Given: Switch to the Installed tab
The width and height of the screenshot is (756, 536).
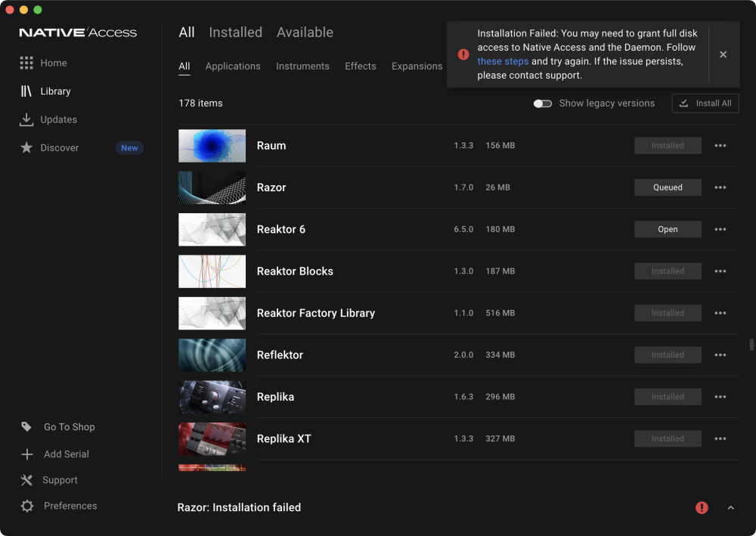Looking at the screenshot, I should point(235,33).
